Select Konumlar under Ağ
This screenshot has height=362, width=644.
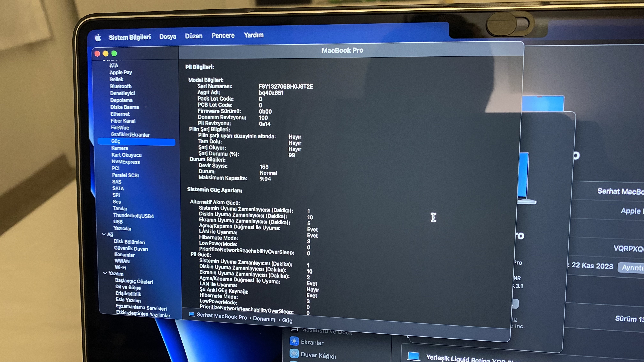coord(124,255)
